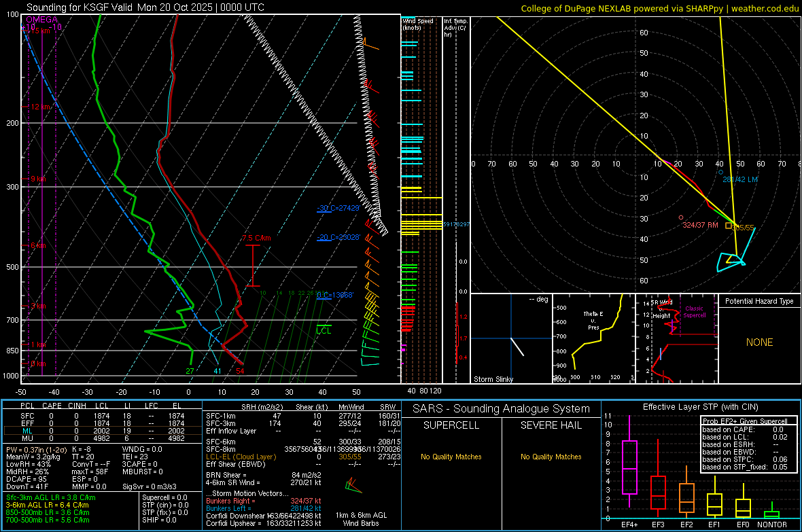Click the Wind Speed (knots) panel header
Screen dimensions: 802x532
coord(417,24)
